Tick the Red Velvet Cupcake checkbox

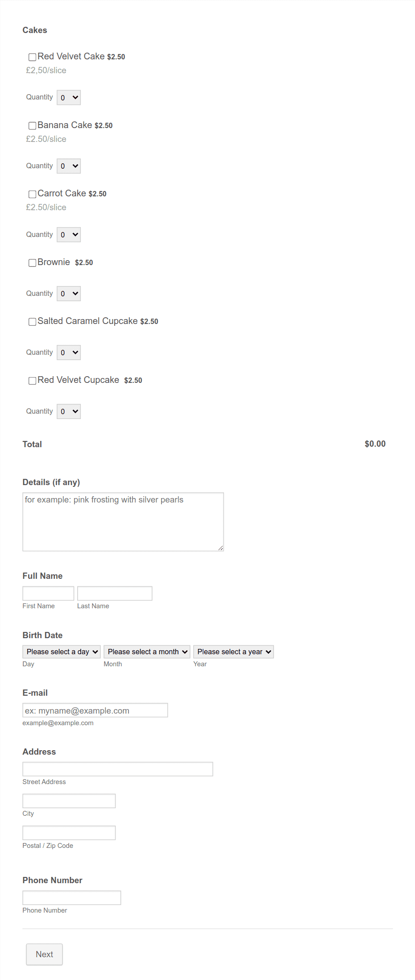point(32,381)
